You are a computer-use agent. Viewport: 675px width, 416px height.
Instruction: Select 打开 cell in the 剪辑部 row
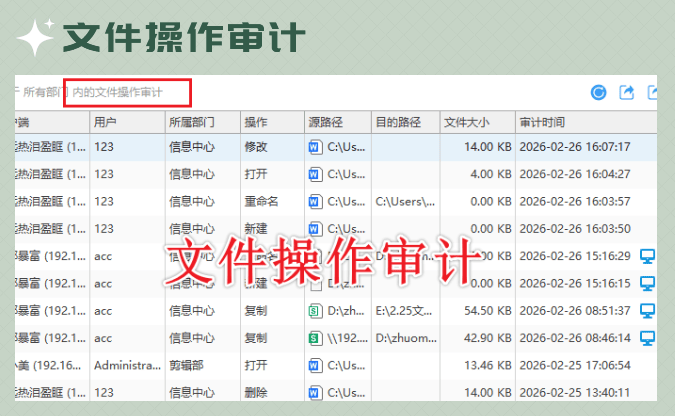tap(256, 366)
